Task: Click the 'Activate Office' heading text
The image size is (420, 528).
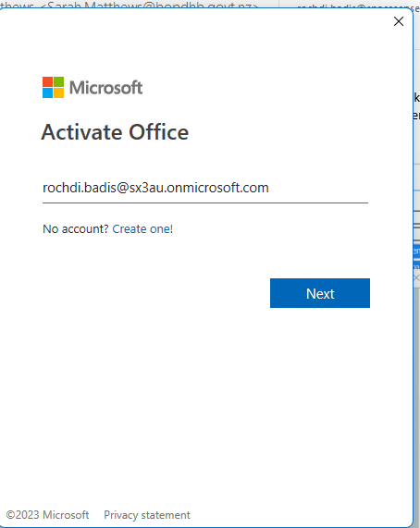Action: (x=115, y=132)
